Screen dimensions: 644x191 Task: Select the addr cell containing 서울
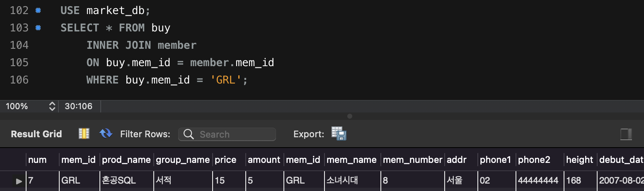pos(461,181)
